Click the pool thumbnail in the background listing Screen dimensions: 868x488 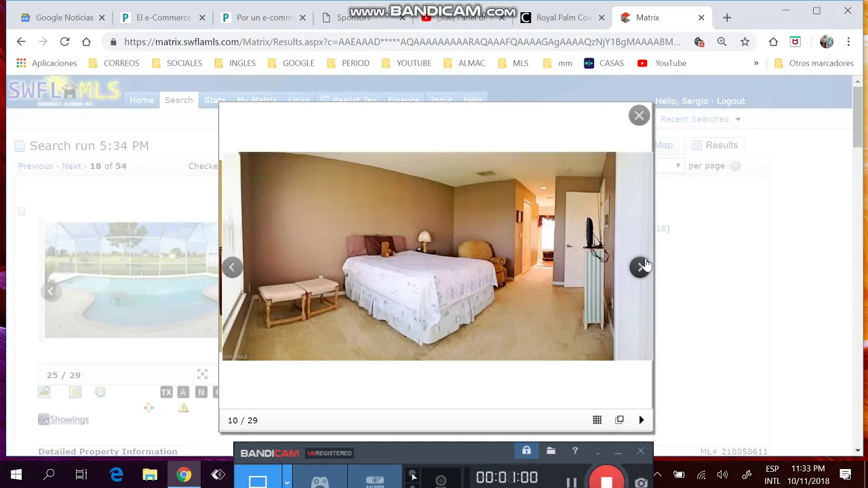tap(132, 279)
